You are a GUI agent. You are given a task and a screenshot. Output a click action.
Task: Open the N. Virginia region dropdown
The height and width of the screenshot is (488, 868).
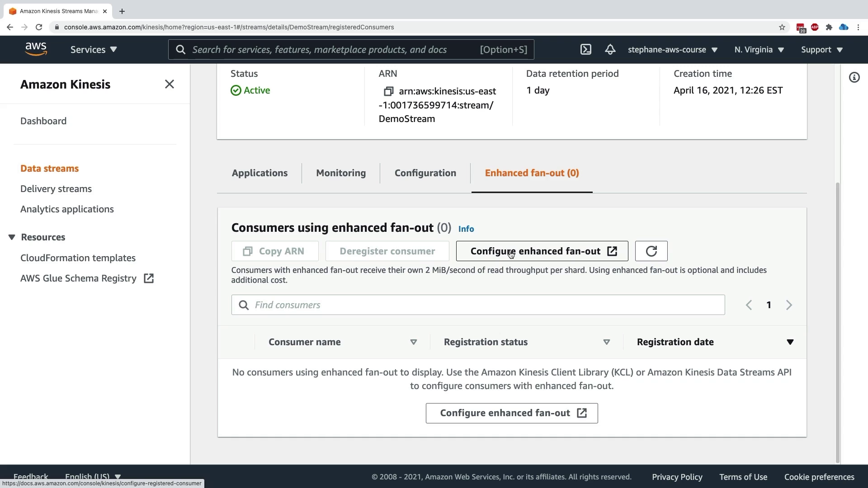coord(759,50)
